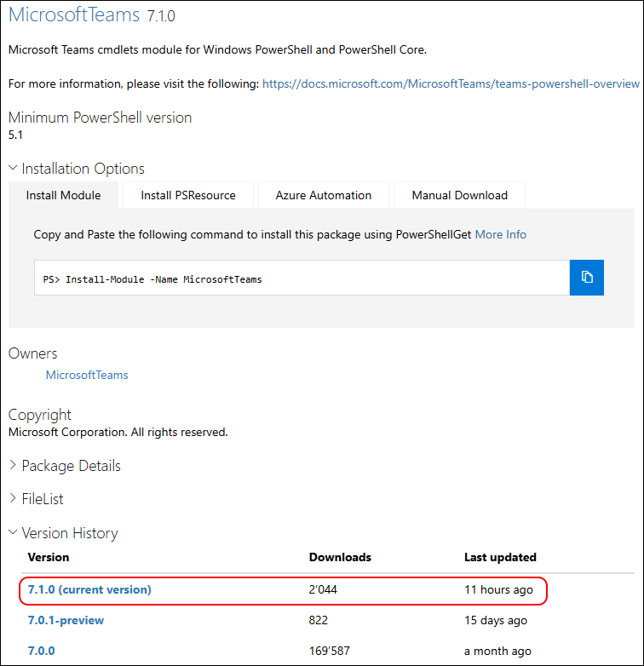This screenshot has height=666, width=644.
Task: Click the Downloads column header
Action: click(x=340, y=557)
